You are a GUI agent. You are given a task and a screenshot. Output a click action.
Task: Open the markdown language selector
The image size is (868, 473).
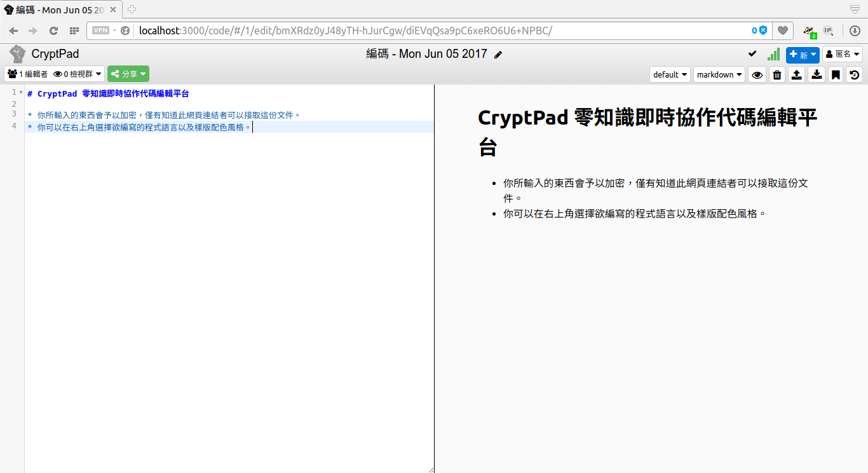point(719,74)
